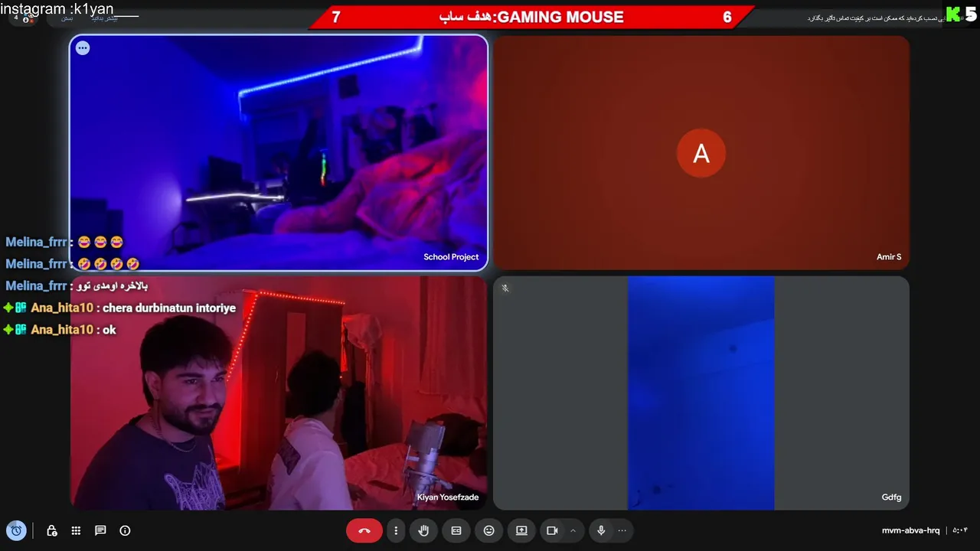Toggle closed captions (CC) button

[x=456, y=530]
